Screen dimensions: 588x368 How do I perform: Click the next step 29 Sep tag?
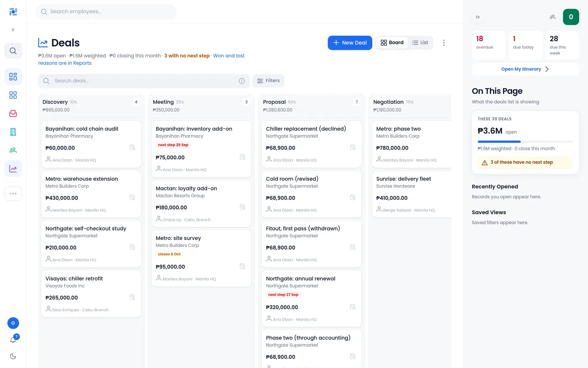coord(173,145)
